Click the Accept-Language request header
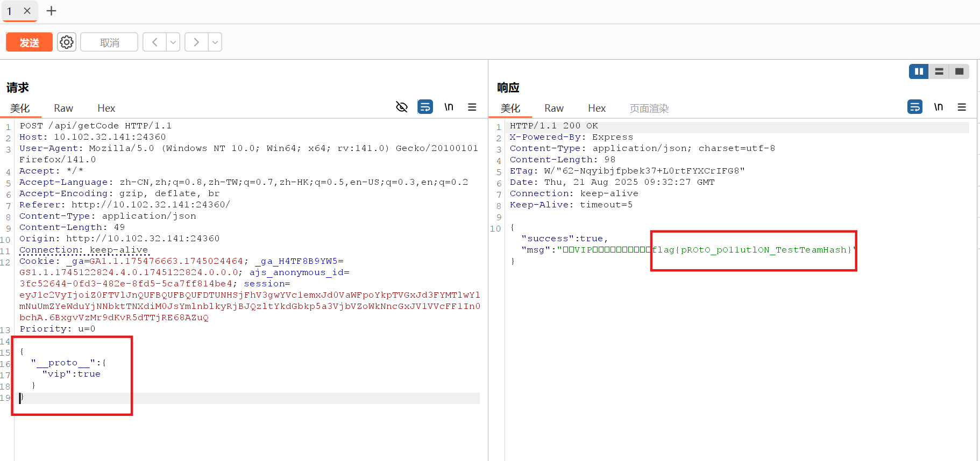 pyautogui.click(x=244, y=182)
